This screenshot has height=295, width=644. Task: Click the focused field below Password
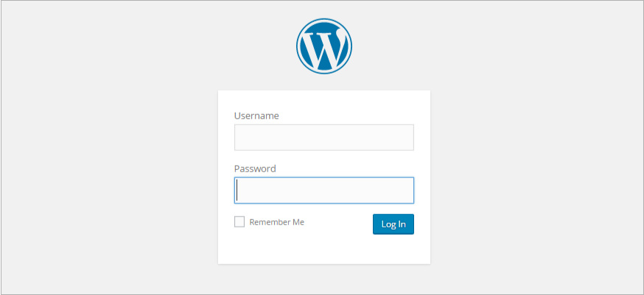pyautogui.click(x=324, y=191)
